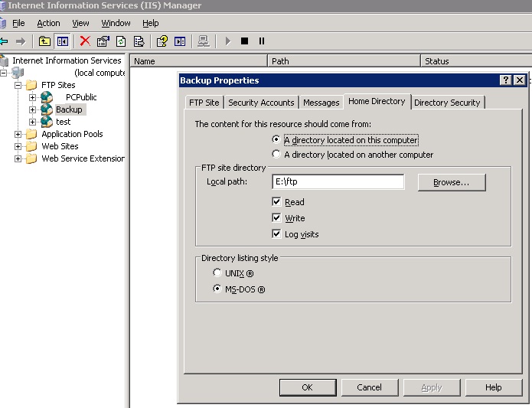Select the PCPublic tree label
This screenshot has width=532, height=408.
click(x=81, y=97)
